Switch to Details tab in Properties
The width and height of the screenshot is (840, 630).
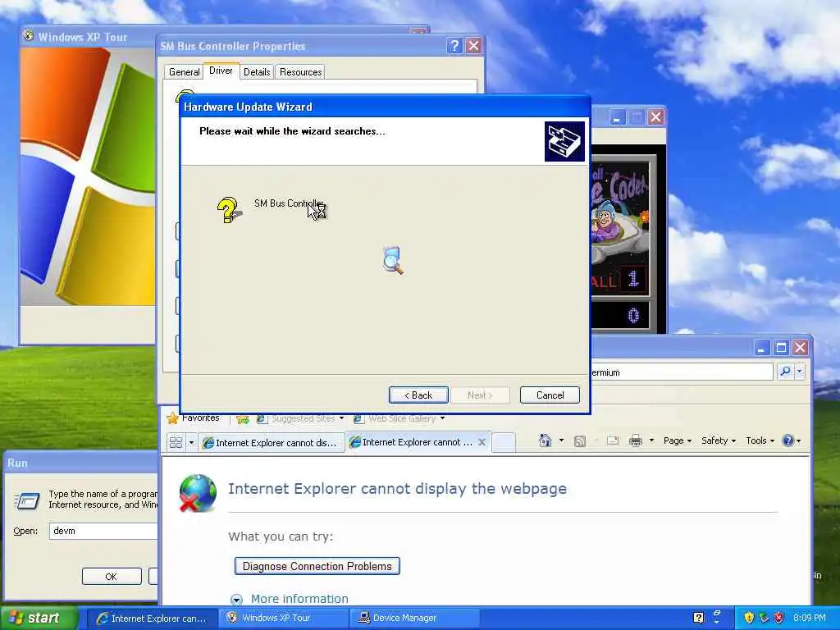click(257, 72)
